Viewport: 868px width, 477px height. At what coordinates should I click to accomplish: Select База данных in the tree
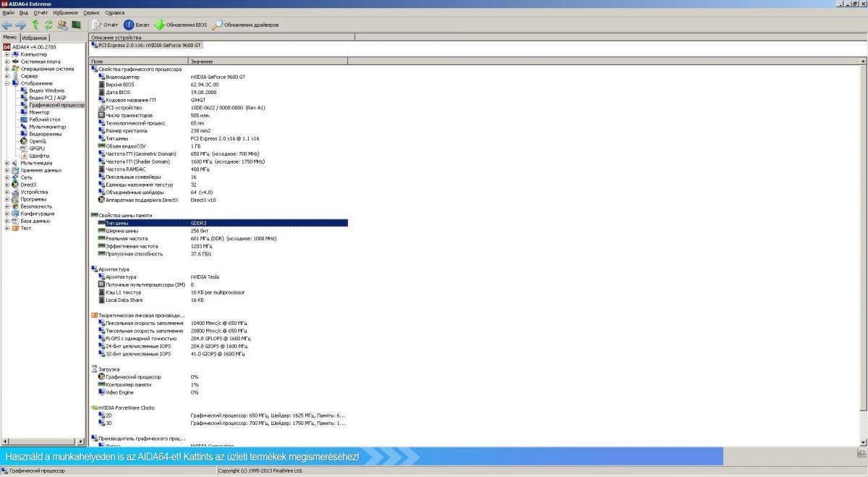tap(35, 221)
